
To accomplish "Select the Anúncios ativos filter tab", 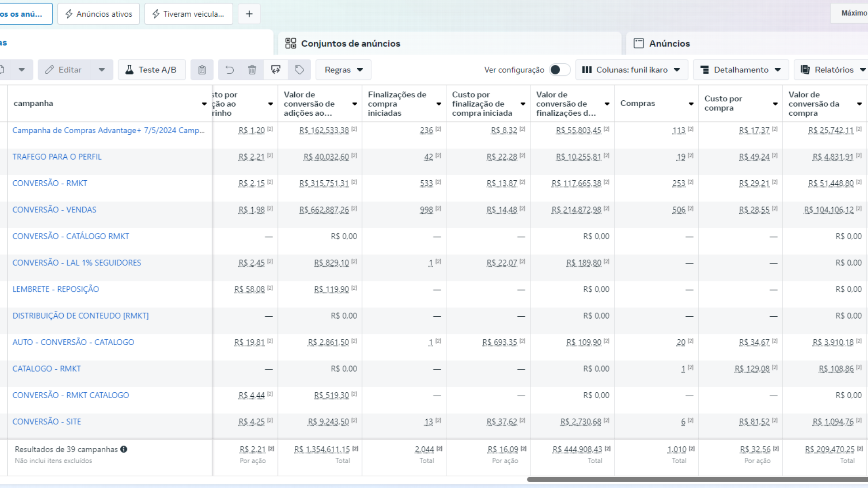I will (99, 14).
